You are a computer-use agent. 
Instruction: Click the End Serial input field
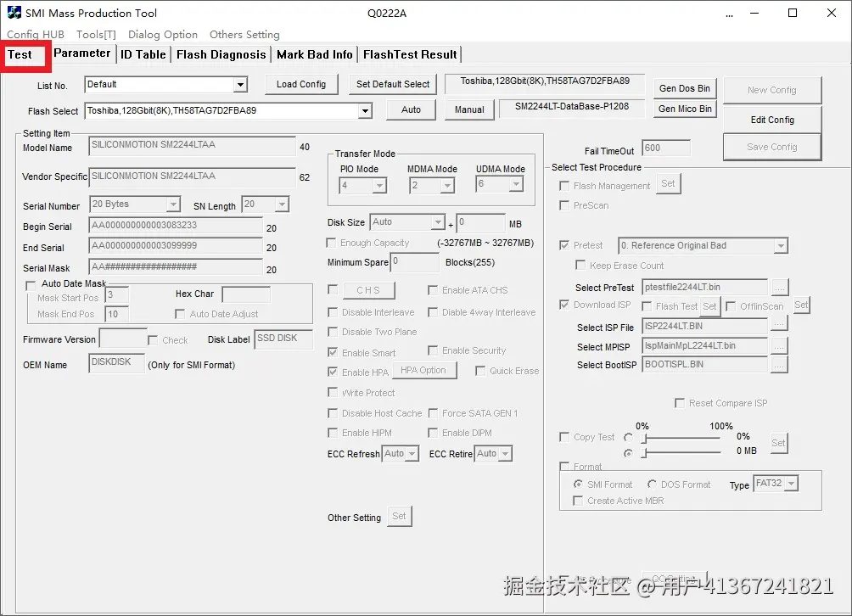point(176,246)
